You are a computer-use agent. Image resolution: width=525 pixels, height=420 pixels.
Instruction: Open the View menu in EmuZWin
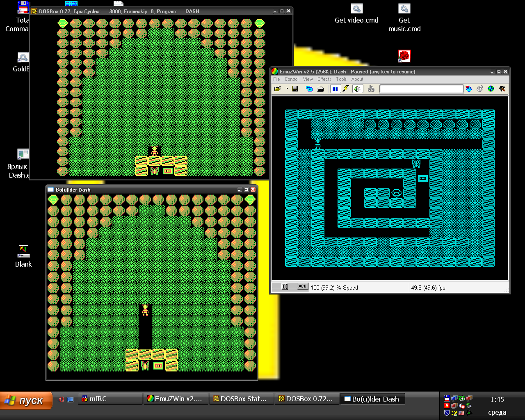(308, 79)
